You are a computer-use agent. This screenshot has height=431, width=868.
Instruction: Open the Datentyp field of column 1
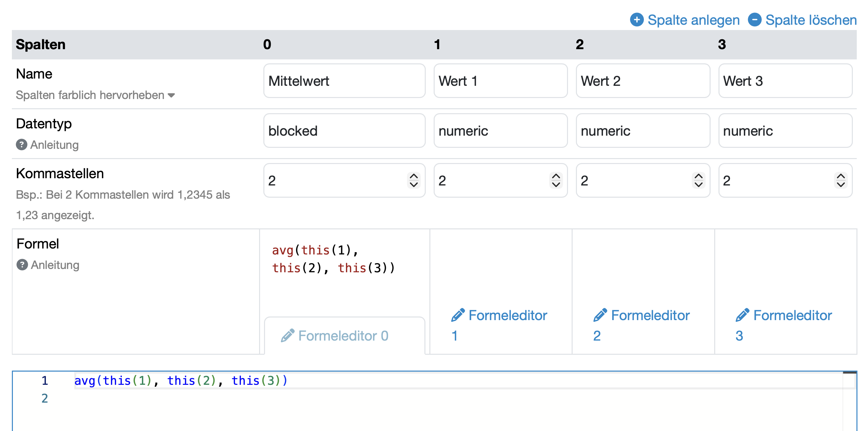pos(500,131)
